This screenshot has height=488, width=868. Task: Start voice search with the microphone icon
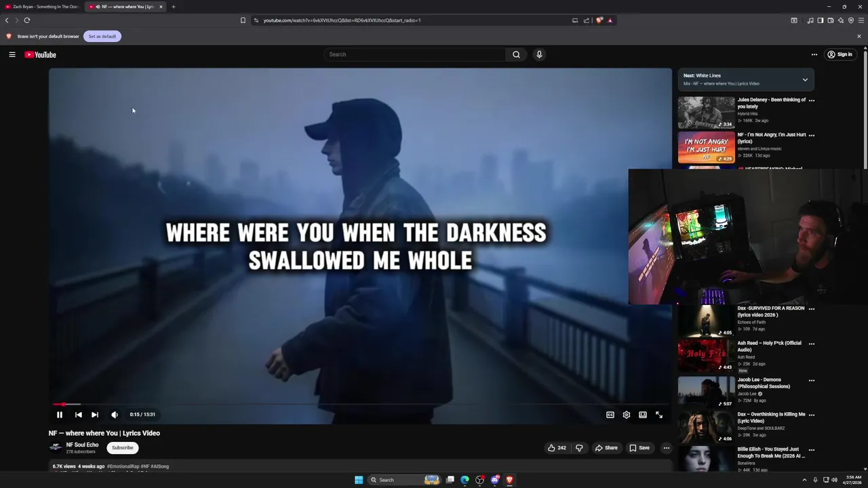pyautogui.click(x=539, y=54)
